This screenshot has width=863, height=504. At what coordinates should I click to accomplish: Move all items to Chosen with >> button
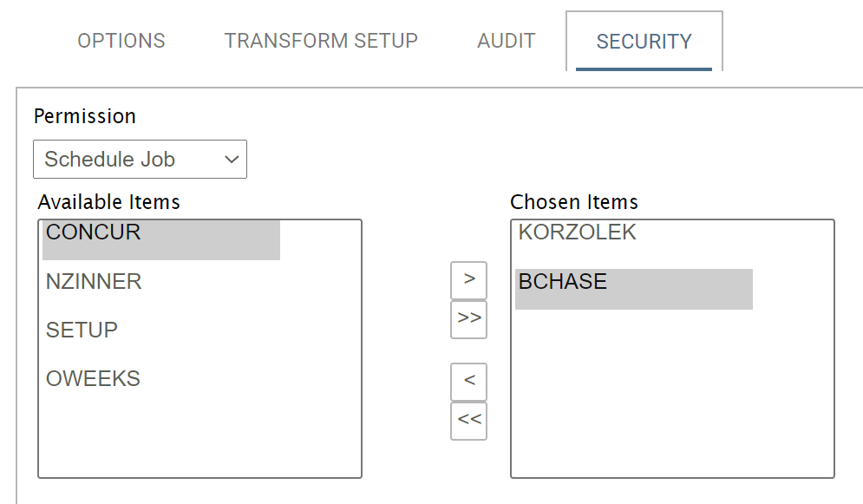(x=468, y=319)
